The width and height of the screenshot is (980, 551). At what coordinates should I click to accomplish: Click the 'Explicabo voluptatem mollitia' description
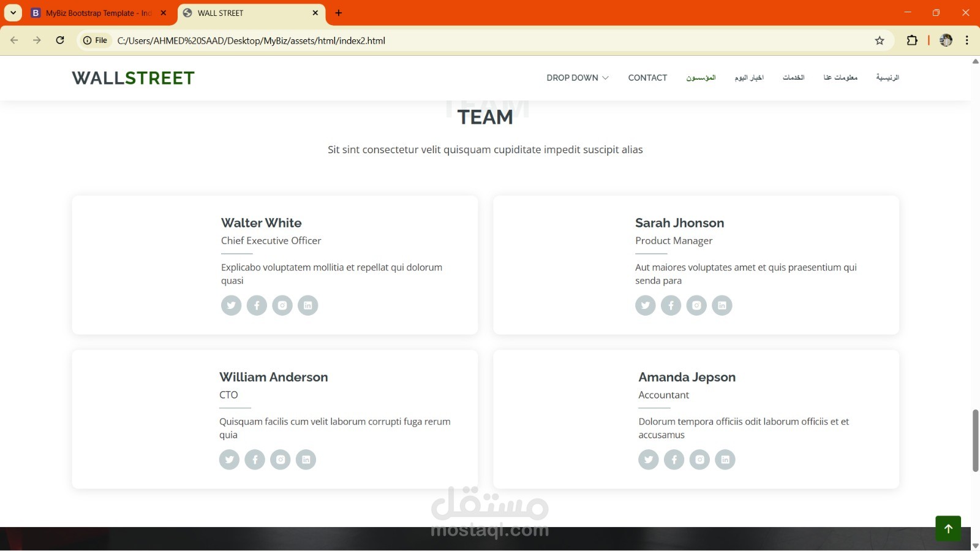tap(331, 274)
